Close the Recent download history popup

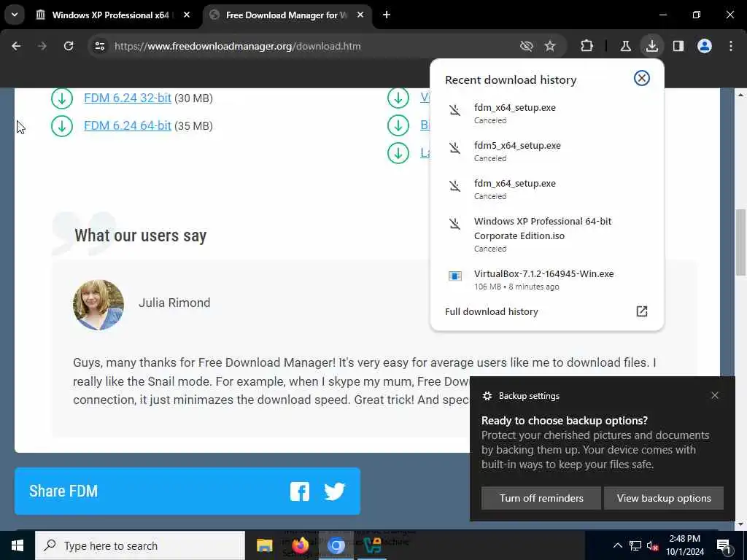pyautogui.click(x=642, y=78)
